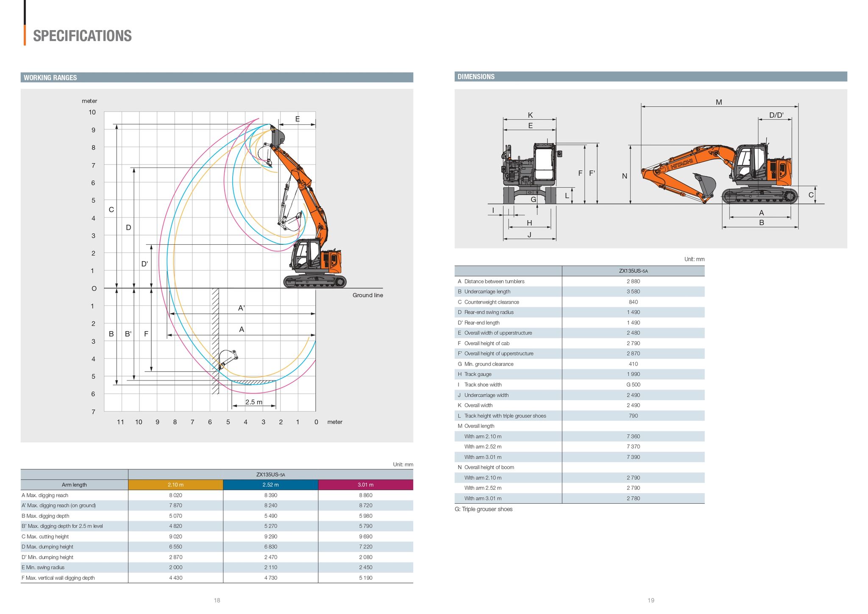The image size is (868, 614).
Task: Click the 'Arm length' header cell
Action: click(x=74, y=485)
